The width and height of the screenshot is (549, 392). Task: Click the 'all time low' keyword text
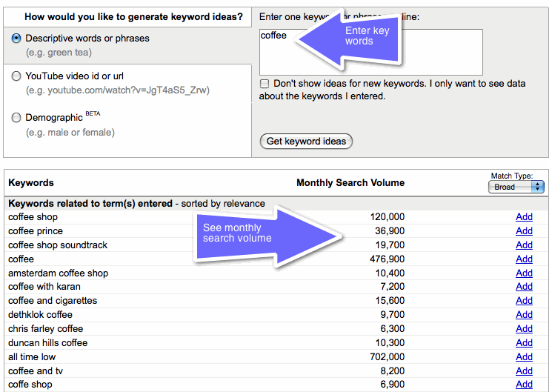point(32,356)
